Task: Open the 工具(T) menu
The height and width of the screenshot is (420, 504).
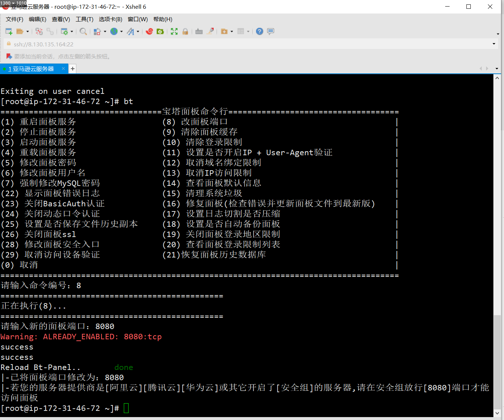Action: [x=84, y=19]
